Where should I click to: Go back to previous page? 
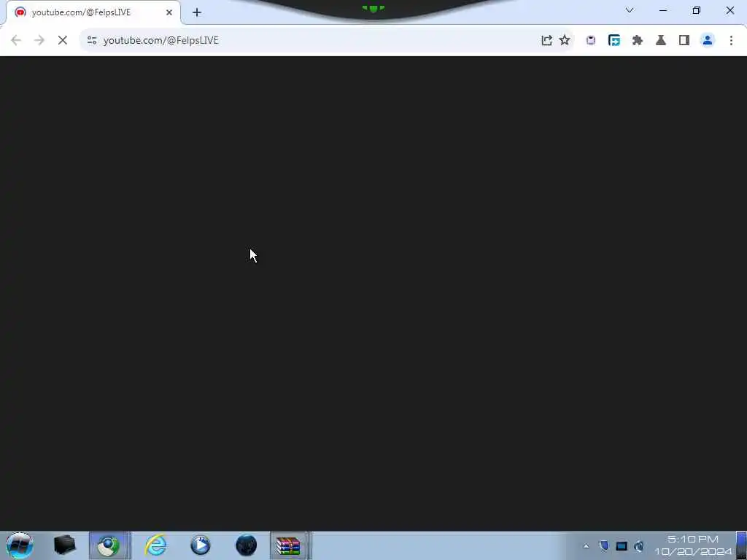click(16, 41)
